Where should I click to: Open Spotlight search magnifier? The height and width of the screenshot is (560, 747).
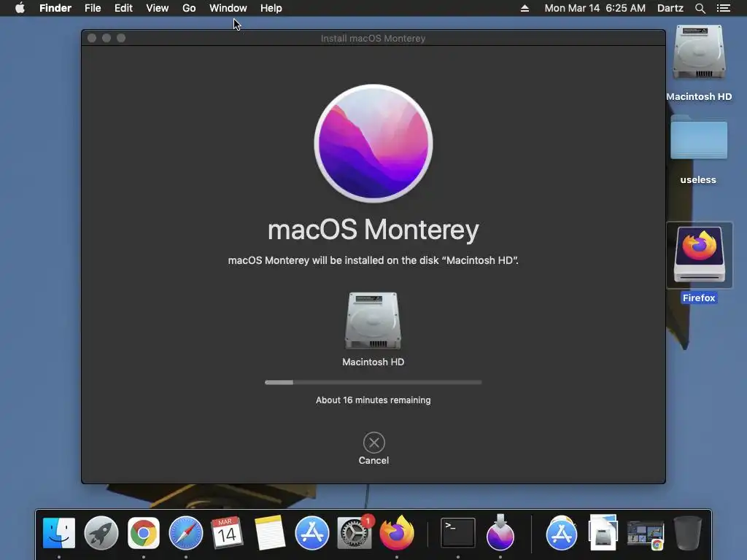pos(700,8)
